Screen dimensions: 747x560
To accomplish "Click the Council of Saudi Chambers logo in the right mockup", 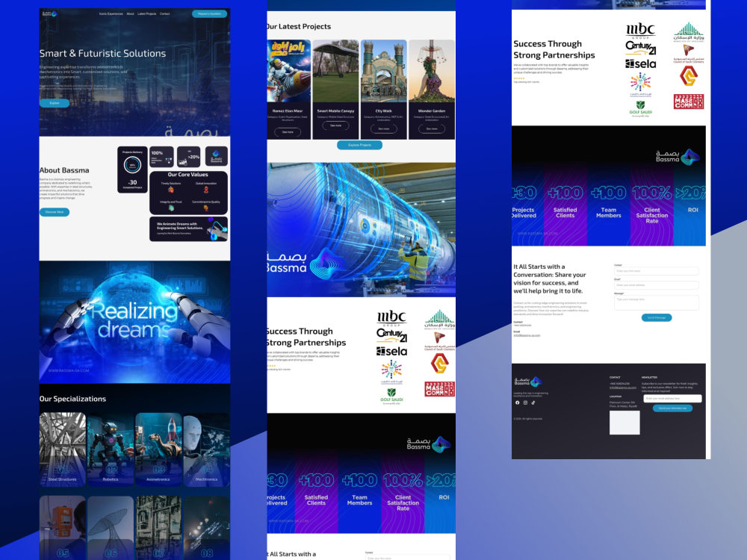I will click(x=689, y=54).
